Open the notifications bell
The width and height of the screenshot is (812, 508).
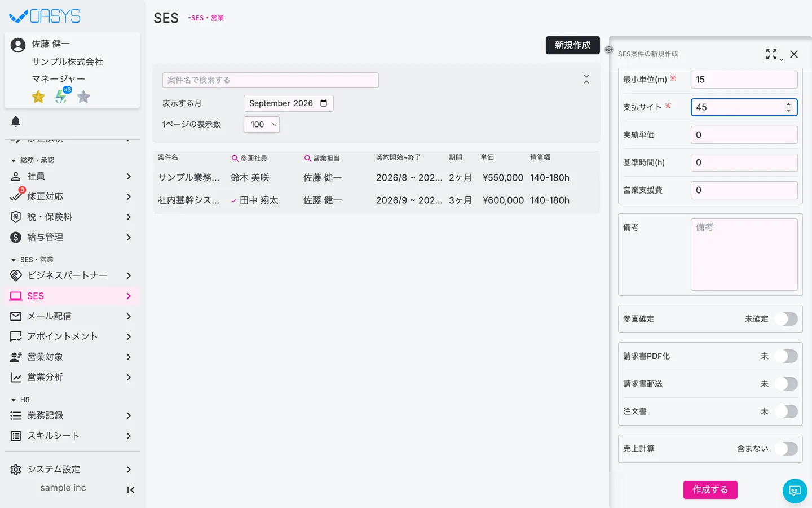16,121
